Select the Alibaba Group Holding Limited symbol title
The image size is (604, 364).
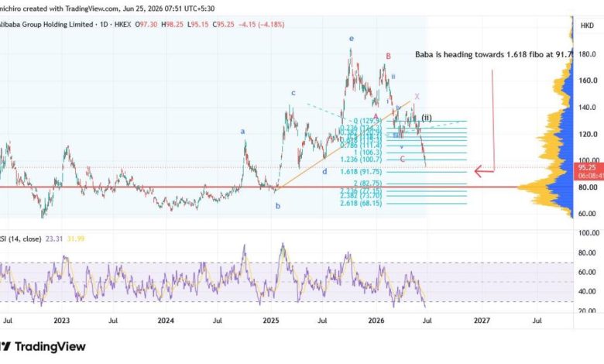click(x=46, y=24)
